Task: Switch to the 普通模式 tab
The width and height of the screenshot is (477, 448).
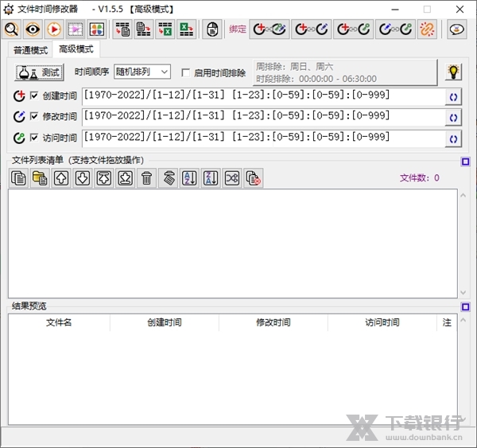Action: click(x=30, y=50)
